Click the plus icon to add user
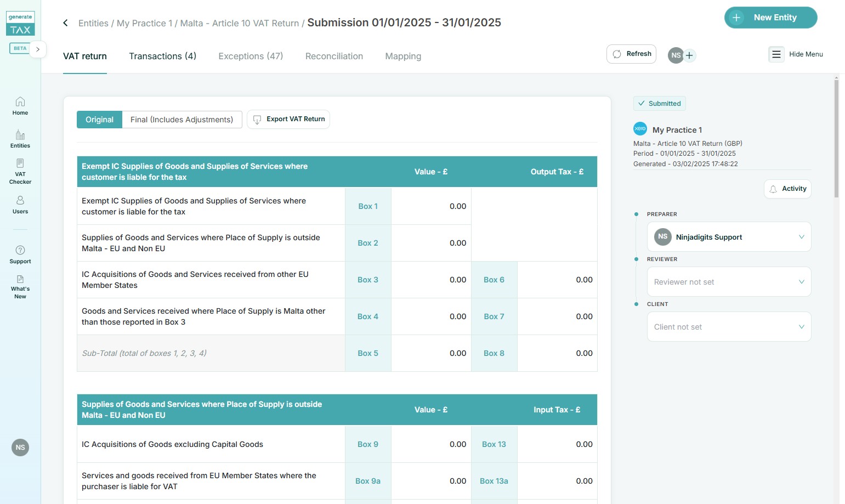Viewport: 845px width, 504px height. pos(690,55)
